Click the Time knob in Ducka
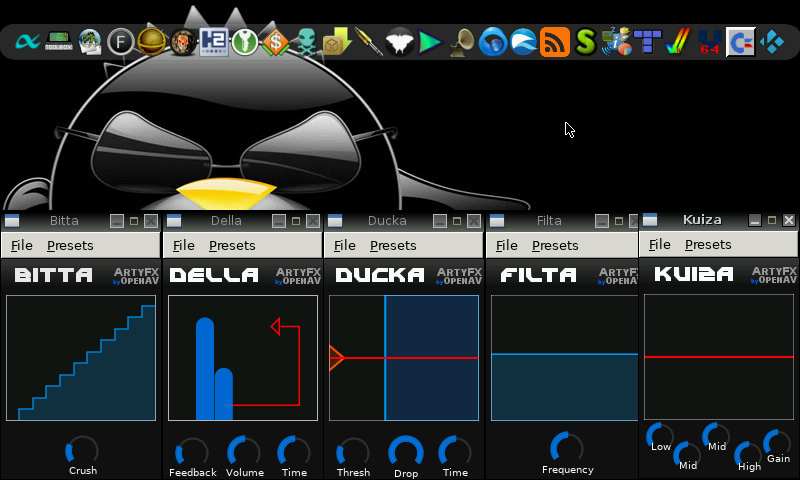The image size is (800, 480). point(455,452)
